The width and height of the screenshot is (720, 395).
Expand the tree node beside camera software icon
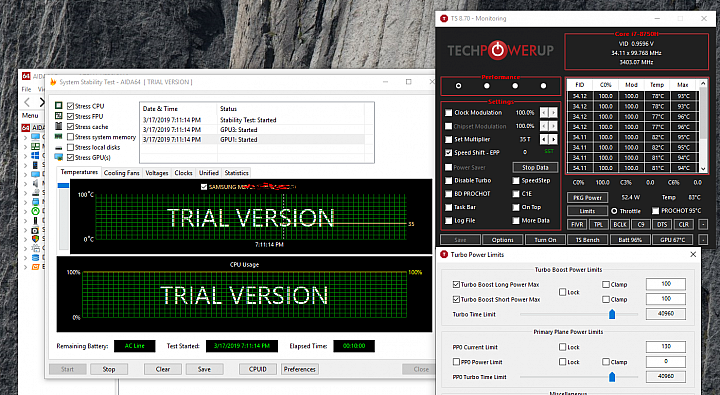tap(25, 230)
